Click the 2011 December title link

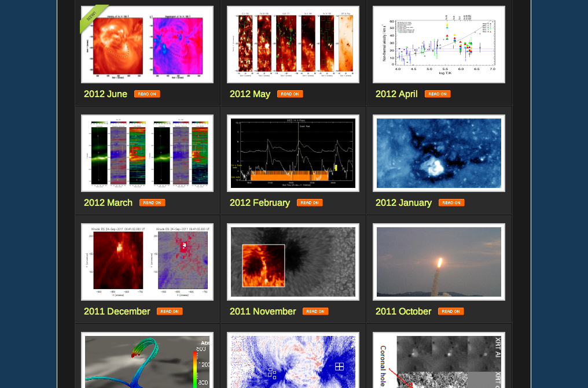tap(117, 312)
